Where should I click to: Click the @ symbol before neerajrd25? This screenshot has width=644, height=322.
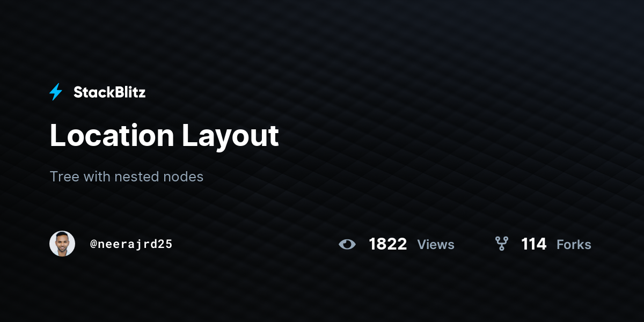pyautogui.click(x=93, y=244)
